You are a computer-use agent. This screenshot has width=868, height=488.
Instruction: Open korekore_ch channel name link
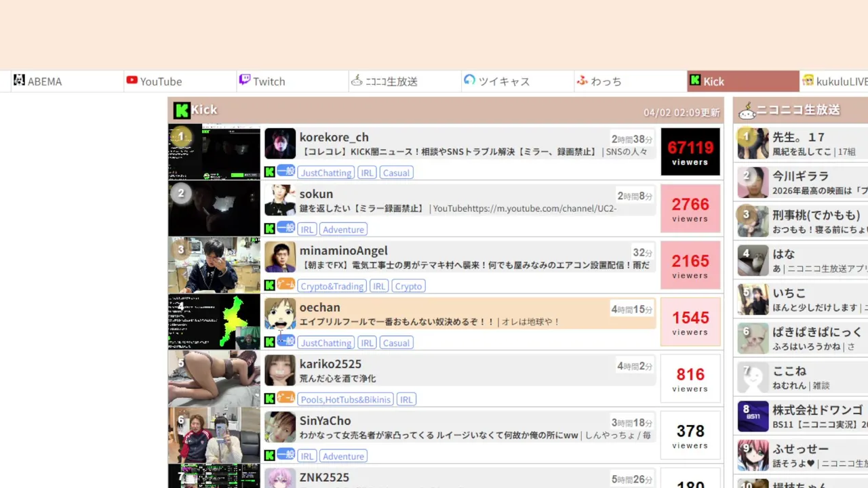(334, 137)
